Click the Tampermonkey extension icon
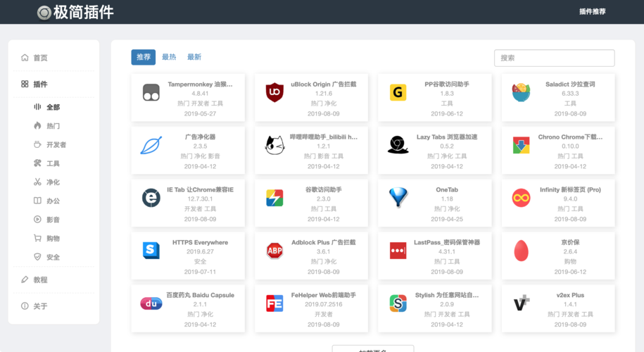Image resolution: width=644 pixels, height=352 pixels. click(151, 92)
